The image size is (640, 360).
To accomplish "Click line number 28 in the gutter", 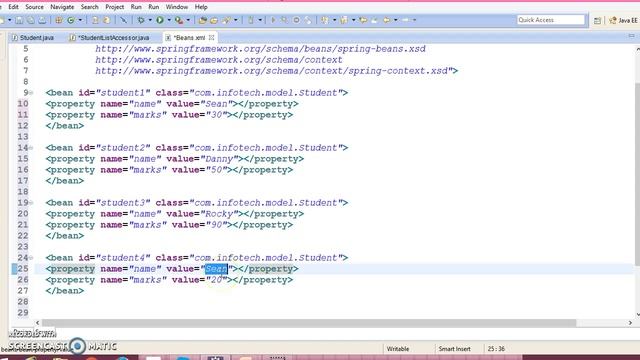I will [x=23, y=302].
